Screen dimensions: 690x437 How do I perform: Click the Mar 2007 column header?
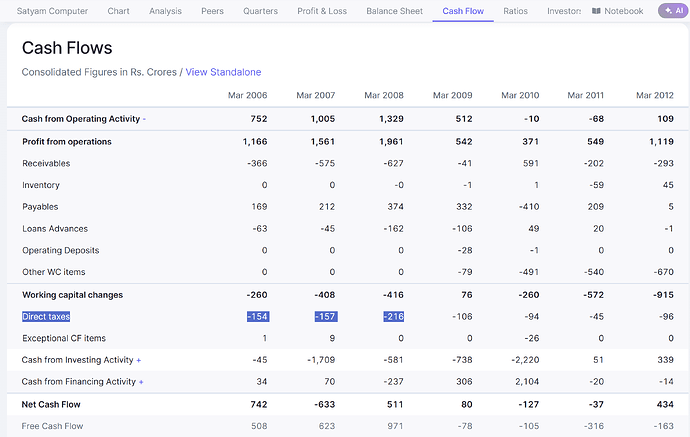(316, 95)
